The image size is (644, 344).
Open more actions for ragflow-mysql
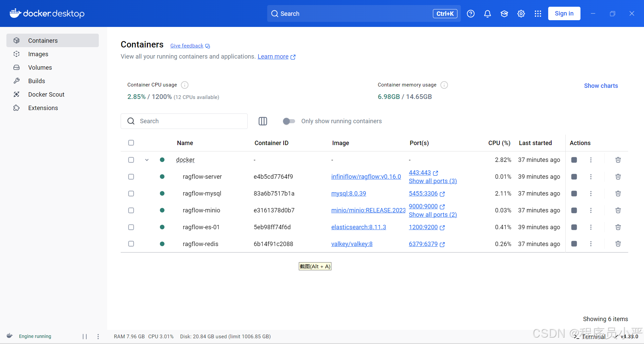pyautogui.click(x=591, y=194)
